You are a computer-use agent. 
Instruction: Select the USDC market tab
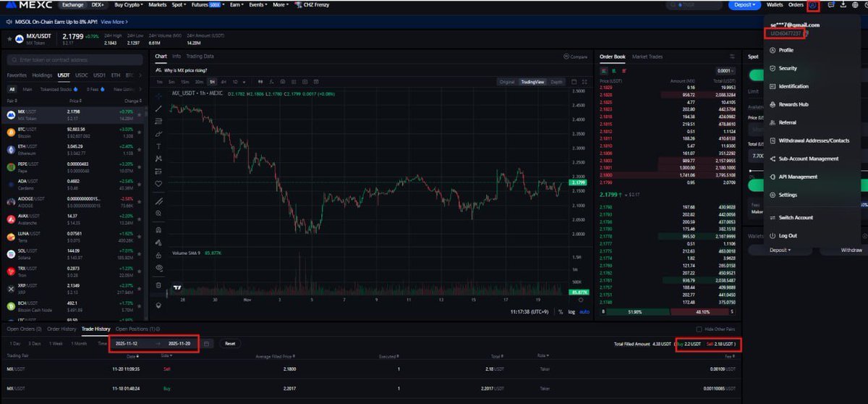82,75
